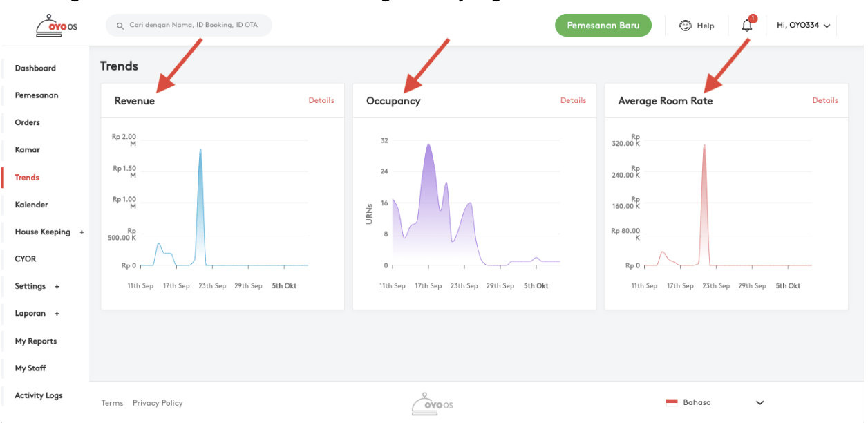Open My Staff in sidebar
This screenshot has height=423, width=868.
pyautogui.click(x=30, y=368)
